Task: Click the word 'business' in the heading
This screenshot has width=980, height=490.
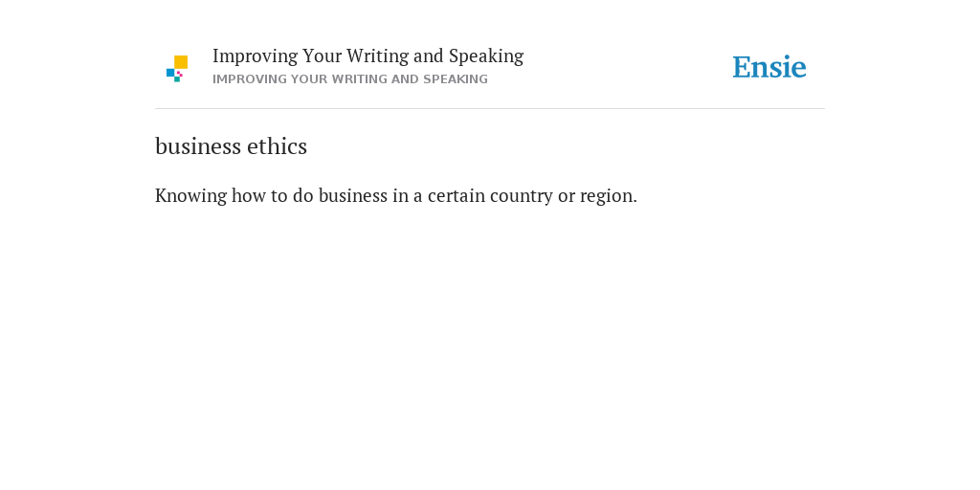Action: coord(198,146)
